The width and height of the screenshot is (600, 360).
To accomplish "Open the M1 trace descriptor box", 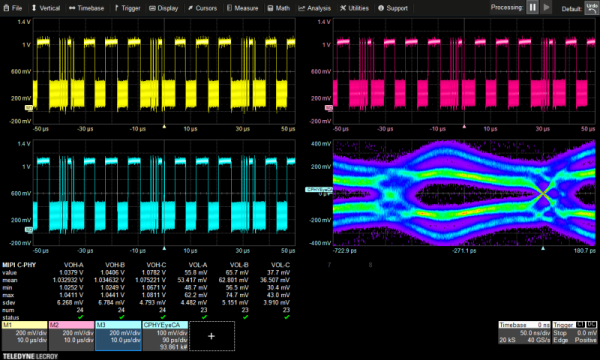I will tap(24, 336).
